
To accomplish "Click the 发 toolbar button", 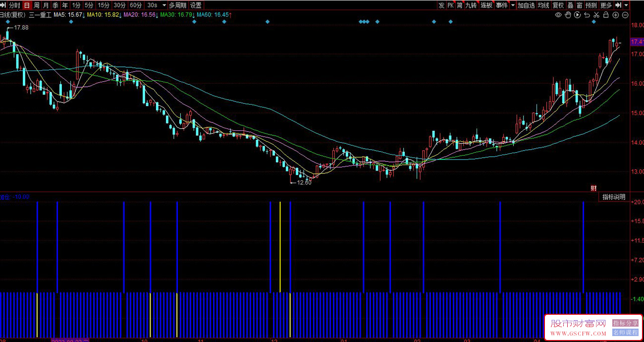I will pos(441,5).
